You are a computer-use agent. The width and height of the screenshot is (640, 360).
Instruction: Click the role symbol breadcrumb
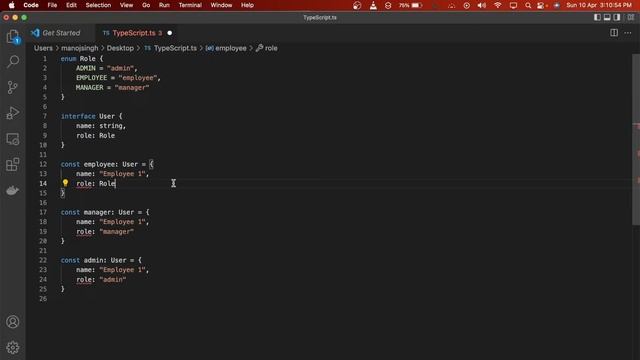[267, 48]
